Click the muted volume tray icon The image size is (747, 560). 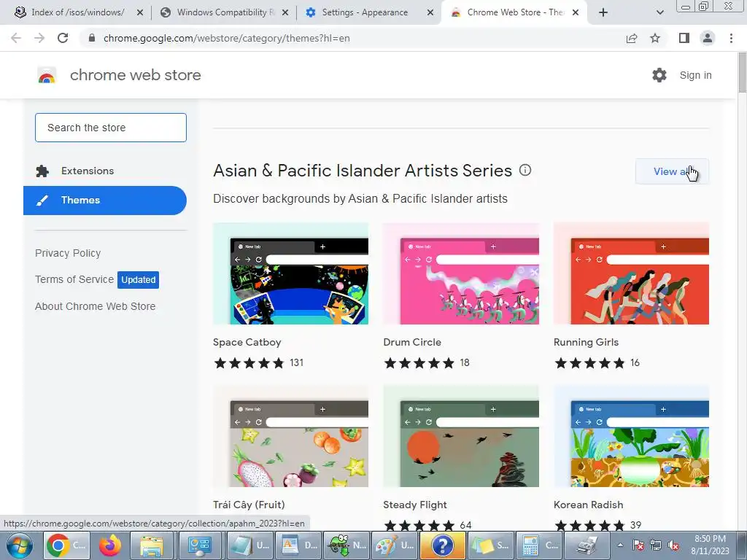tap(673, 545)
